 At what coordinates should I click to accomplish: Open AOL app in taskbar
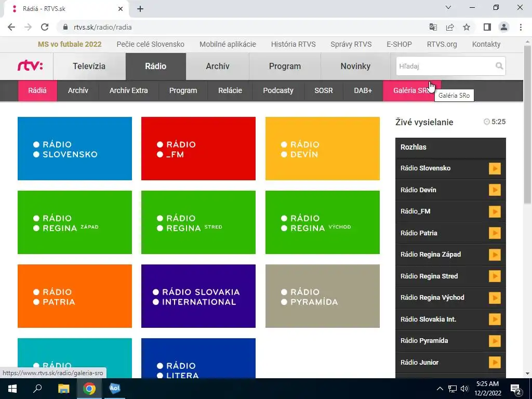[x=115, y=389]
